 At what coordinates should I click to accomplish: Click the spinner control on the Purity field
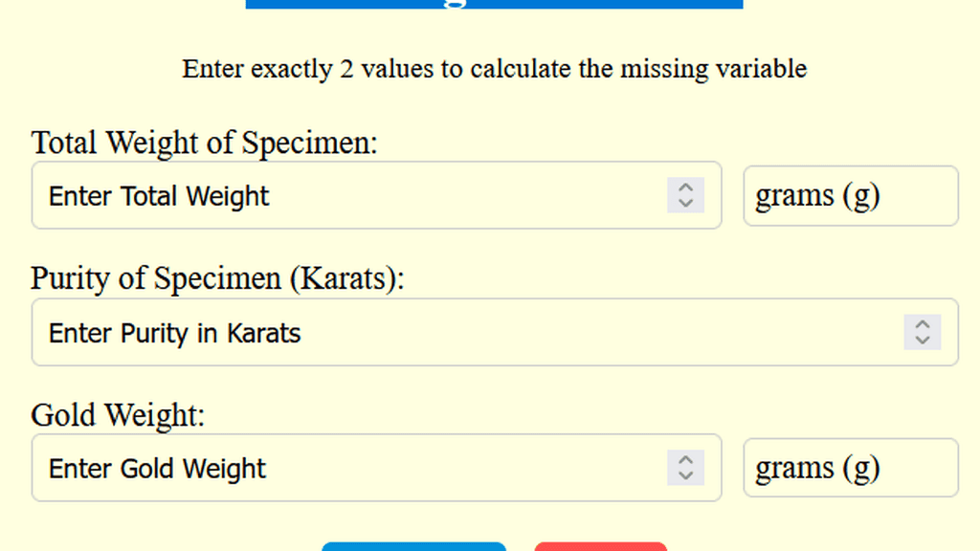click(x=922, y=332)
